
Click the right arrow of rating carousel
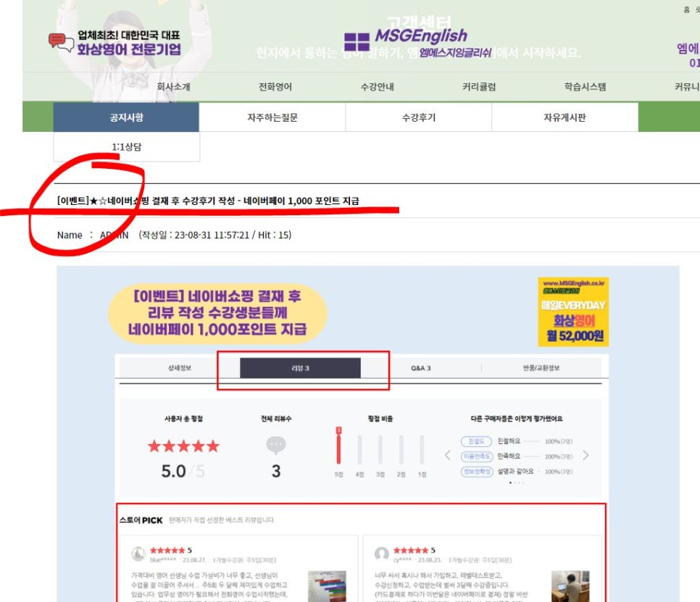586,456
